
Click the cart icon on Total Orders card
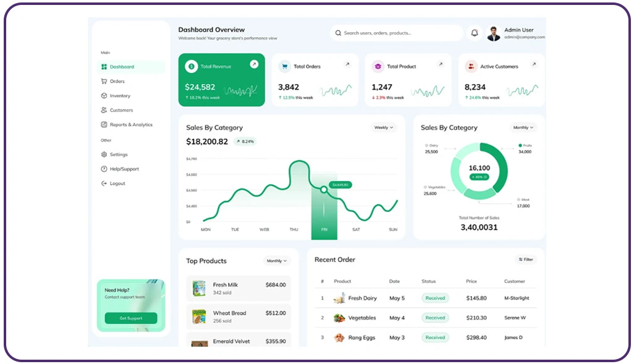[285, 66]
